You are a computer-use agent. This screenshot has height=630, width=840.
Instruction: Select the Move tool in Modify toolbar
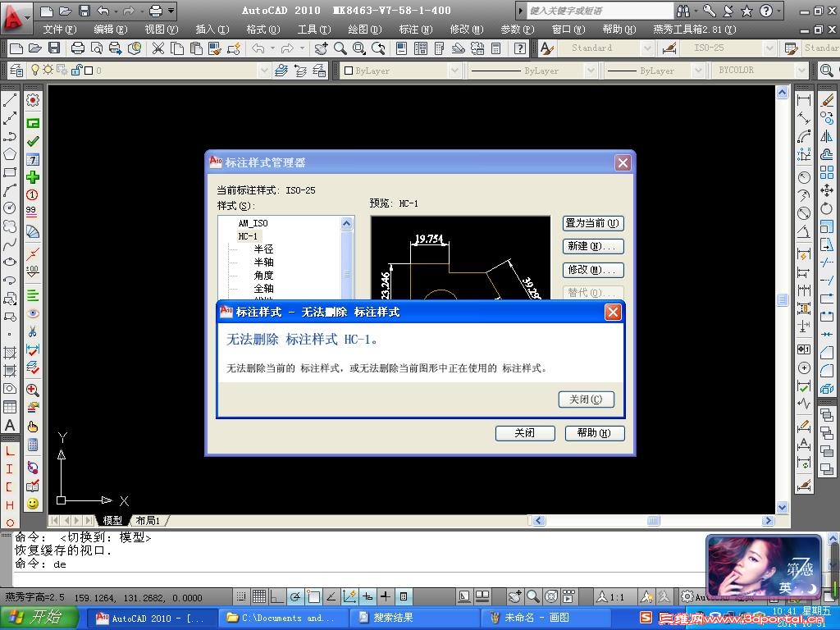(827, 190)
